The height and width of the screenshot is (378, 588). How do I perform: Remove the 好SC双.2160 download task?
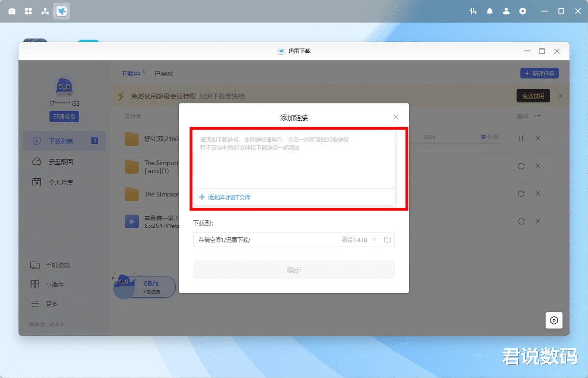tap(538, 139)
